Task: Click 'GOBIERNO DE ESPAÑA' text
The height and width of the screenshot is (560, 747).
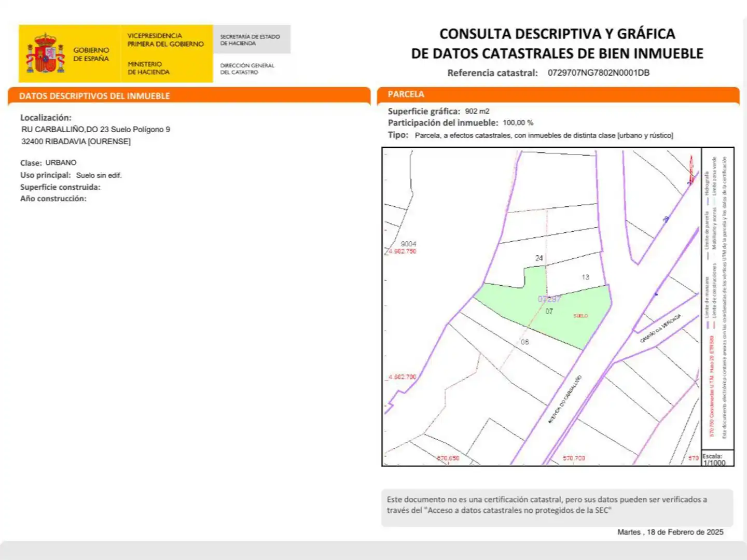Action: point(91,54)
